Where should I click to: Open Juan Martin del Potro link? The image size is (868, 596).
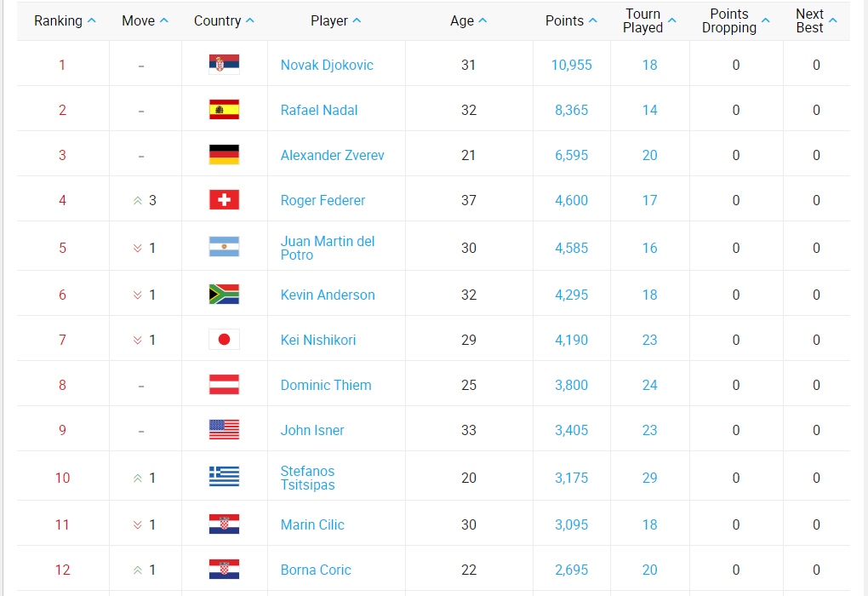pos(328,248)
